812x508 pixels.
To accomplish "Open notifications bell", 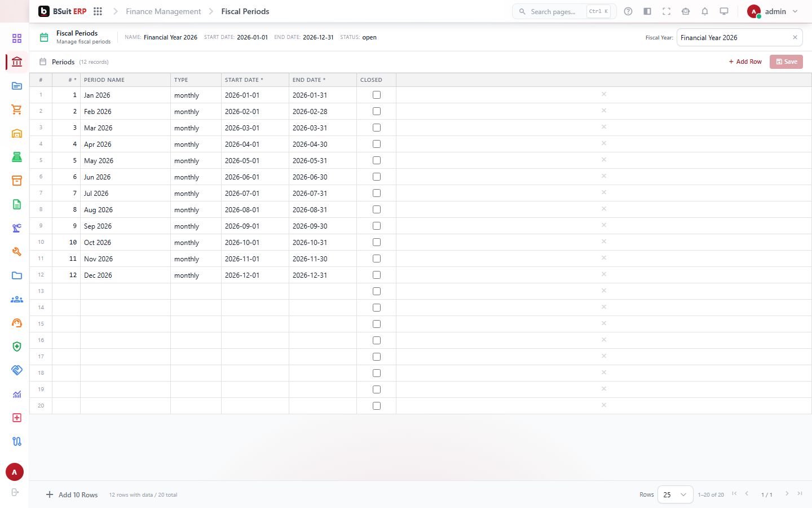I will (x=705, y=11).
